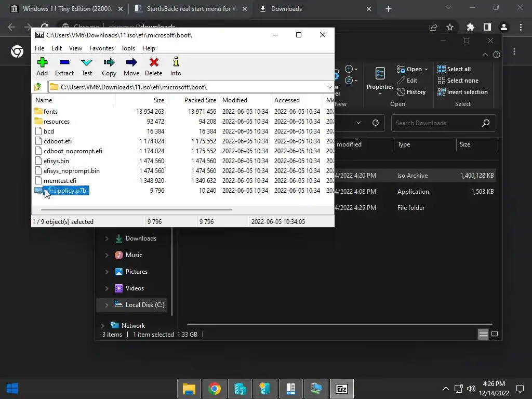
Task: Click Select none in Explorer
Action: point(458,81)
